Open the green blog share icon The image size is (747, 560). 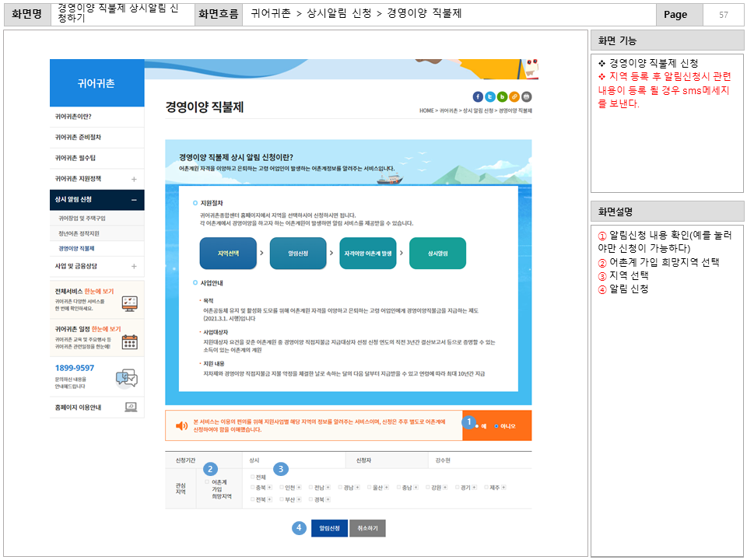502,96
